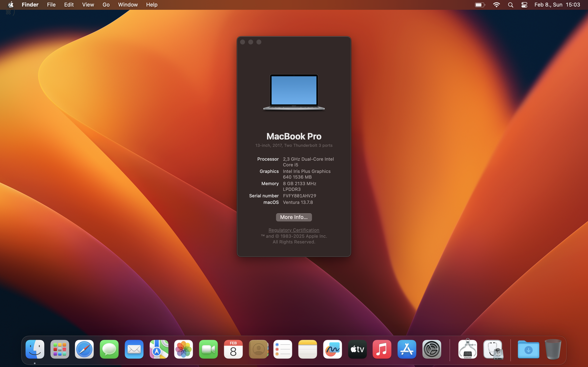Open Launchpad from the Dock
588x367 pixels.
coord(60,349)
